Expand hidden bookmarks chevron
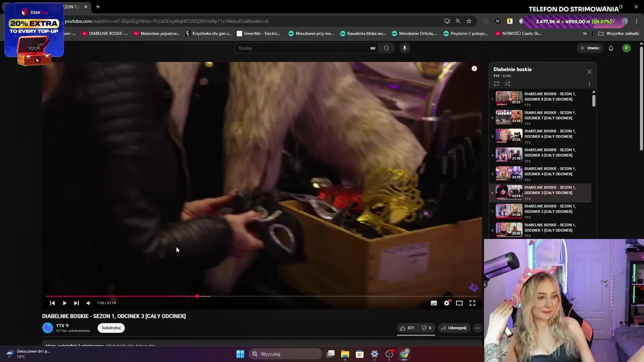The width and height of the screenshot is (644, 362). click(x=585, y=34)
